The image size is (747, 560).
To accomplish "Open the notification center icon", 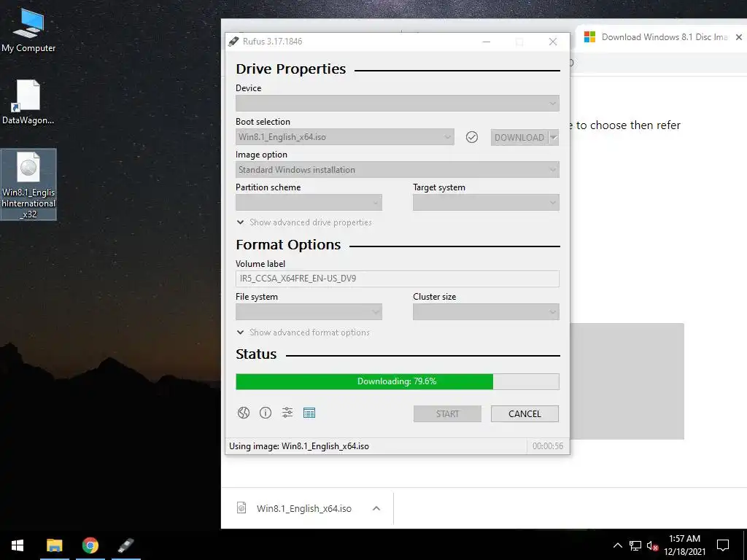I will click(723, 545).
